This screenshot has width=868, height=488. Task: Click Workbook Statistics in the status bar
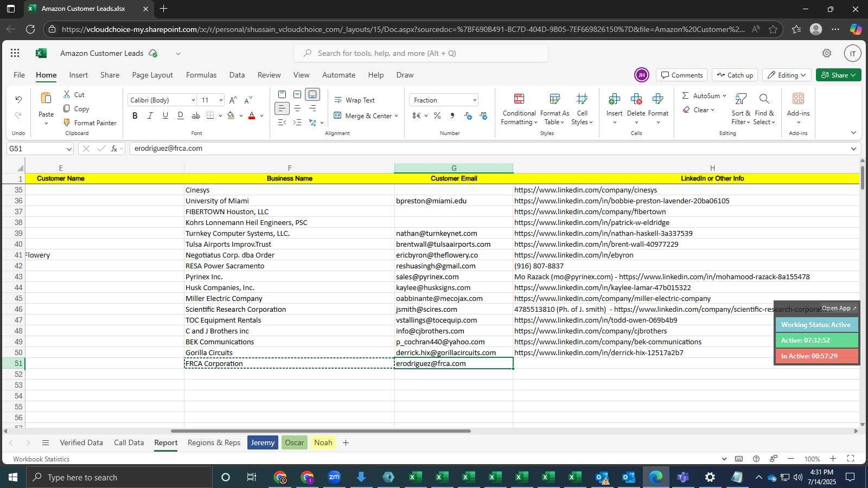(41, 459)
